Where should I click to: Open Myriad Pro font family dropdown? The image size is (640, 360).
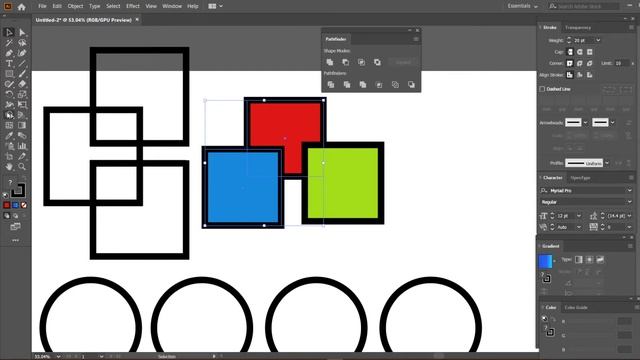629,191
